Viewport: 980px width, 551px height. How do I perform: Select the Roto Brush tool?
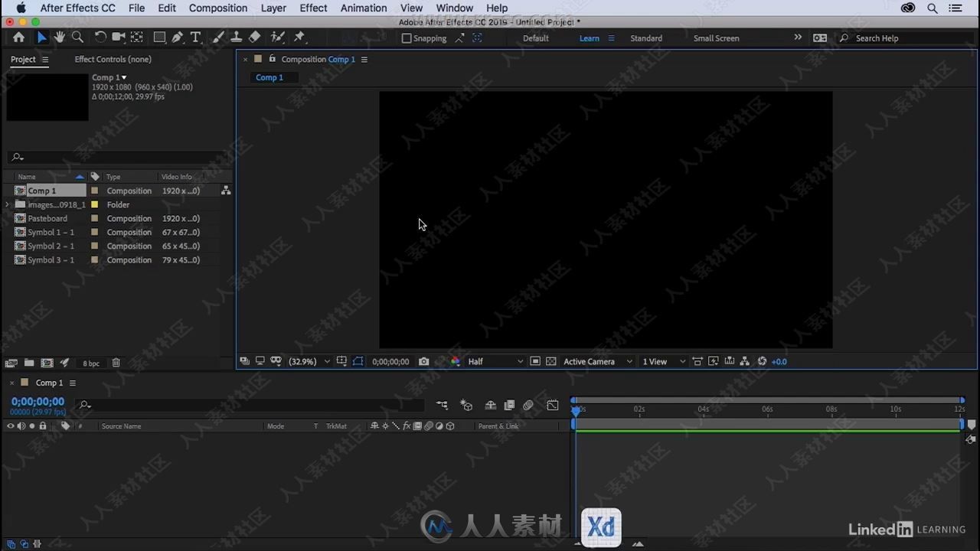coord(278,37)
